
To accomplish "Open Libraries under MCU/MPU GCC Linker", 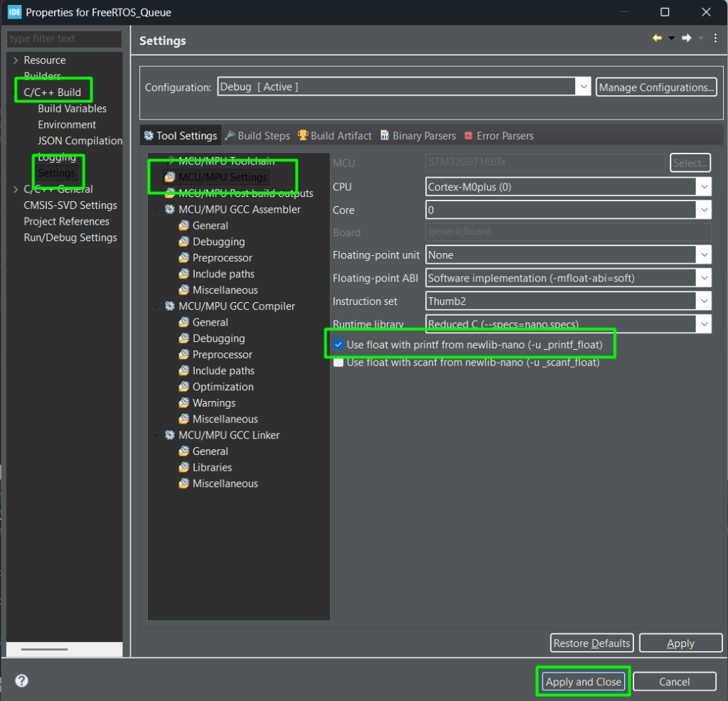I will (212, 467).
